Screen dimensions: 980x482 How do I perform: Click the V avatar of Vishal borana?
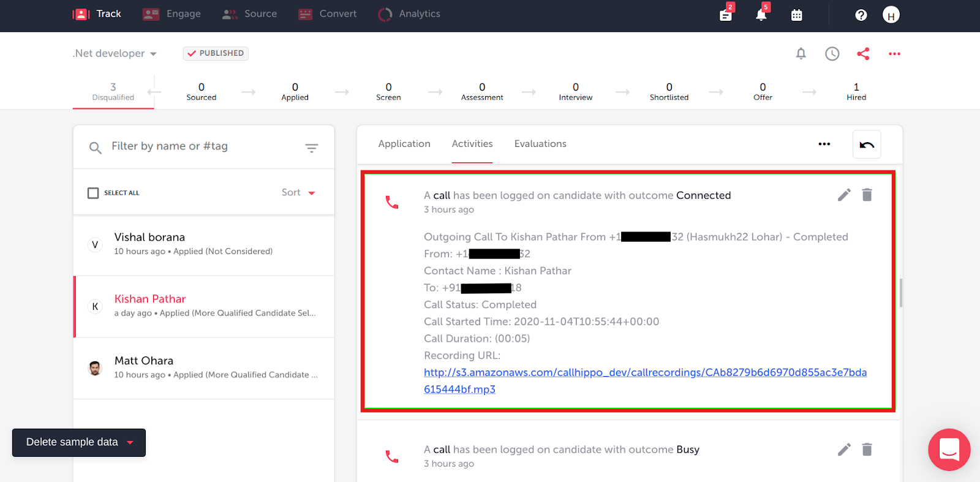point(95,244)
